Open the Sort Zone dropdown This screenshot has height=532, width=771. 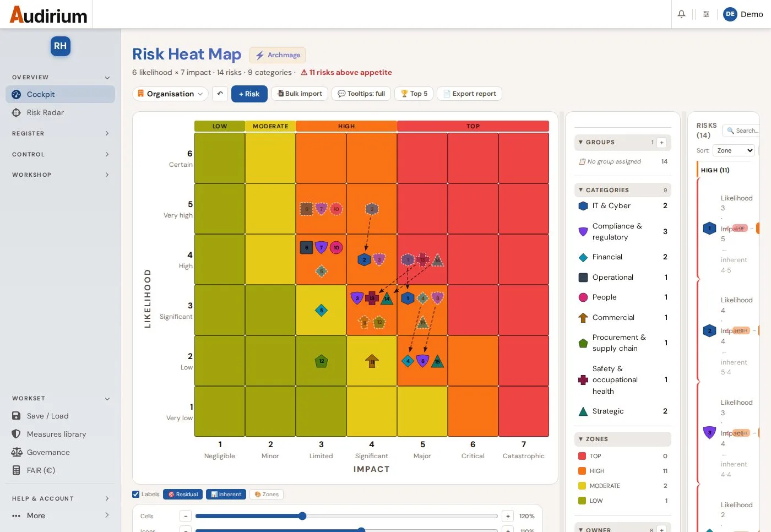[x=734, y=150]
